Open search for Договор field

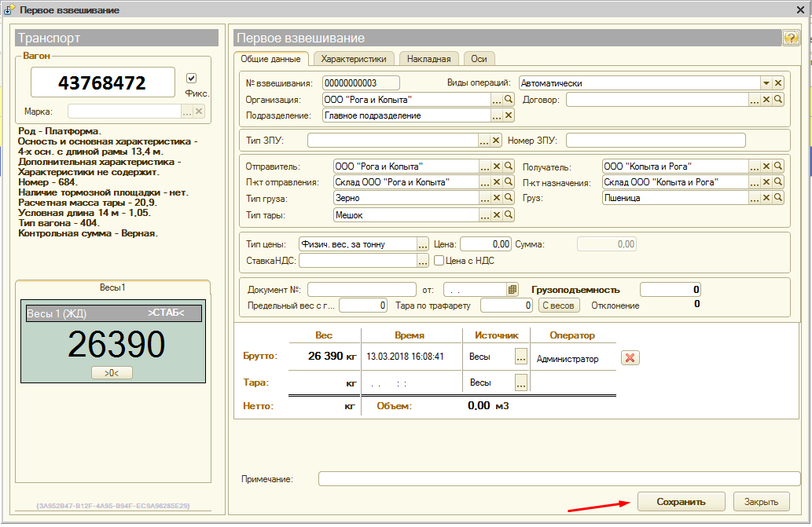tap(778, 100)
